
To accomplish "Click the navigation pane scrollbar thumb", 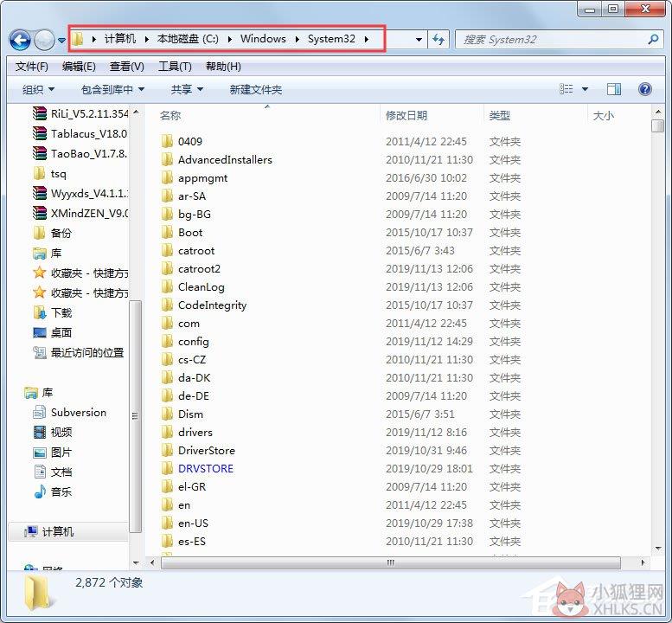I will pyautogui.click(x=135, y=416).
